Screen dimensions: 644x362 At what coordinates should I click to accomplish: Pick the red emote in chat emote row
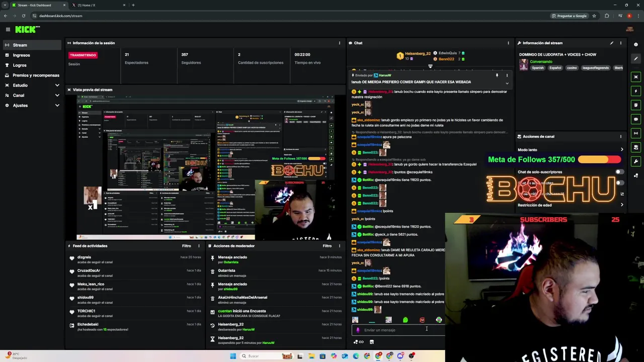(422, 320)
